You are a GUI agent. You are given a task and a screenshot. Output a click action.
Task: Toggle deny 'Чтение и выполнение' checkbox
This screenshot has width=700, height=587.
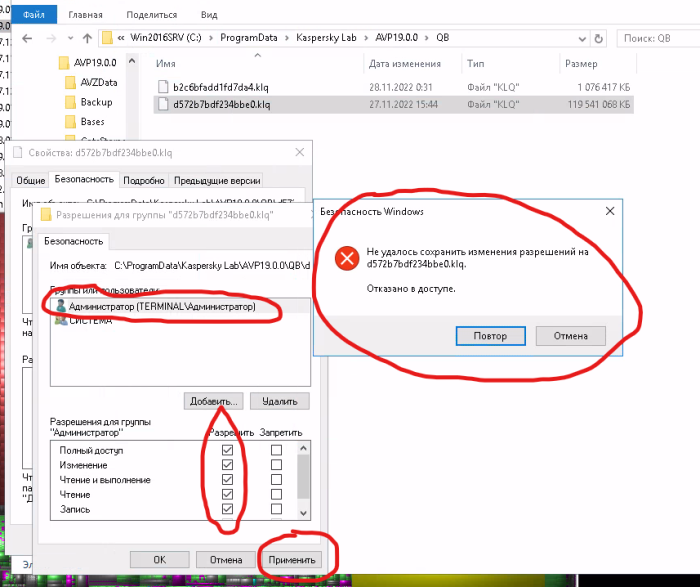coord(276,479)
